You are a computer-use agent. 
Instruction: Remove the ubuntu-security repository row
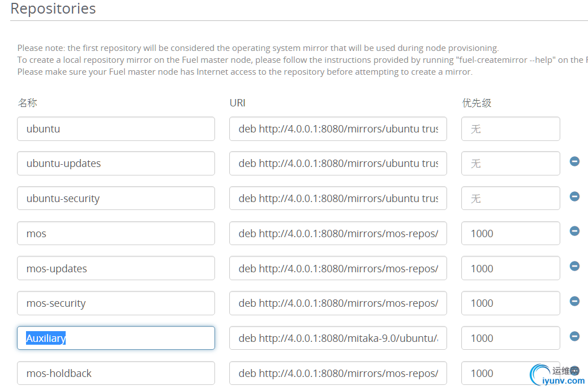[574, 196]
